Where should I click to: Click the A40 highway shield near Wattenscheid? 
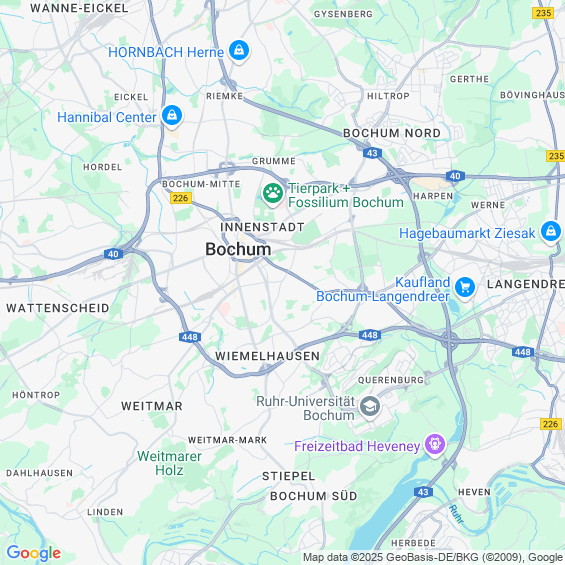click(113, 254)
